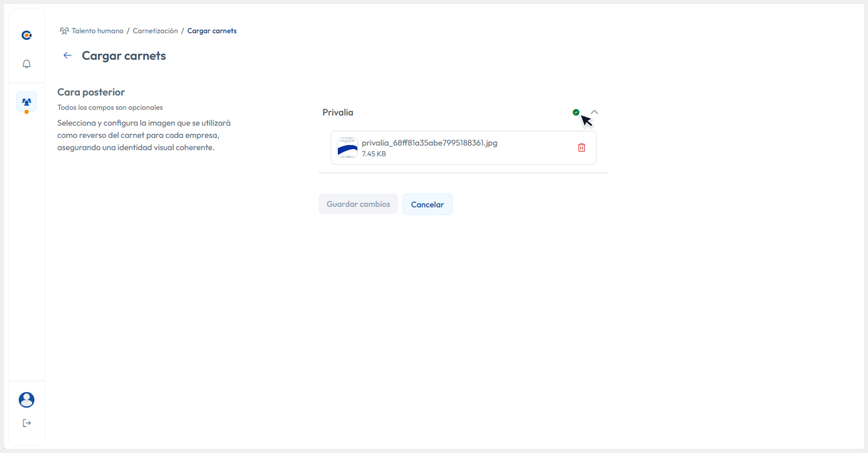868x453 pixels.
Task: Go back using the left arrow
Action: (x=67, y=56)
